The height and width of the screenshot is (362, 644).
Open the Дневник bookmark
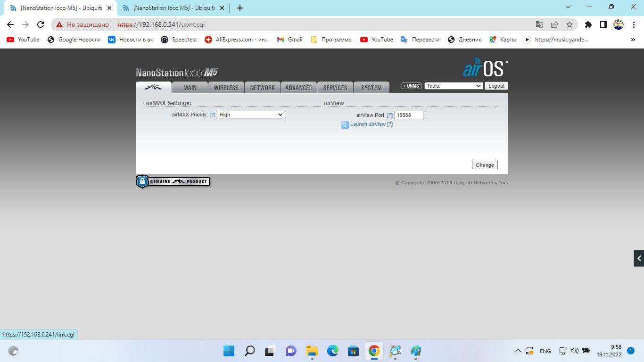coord(465,40)
